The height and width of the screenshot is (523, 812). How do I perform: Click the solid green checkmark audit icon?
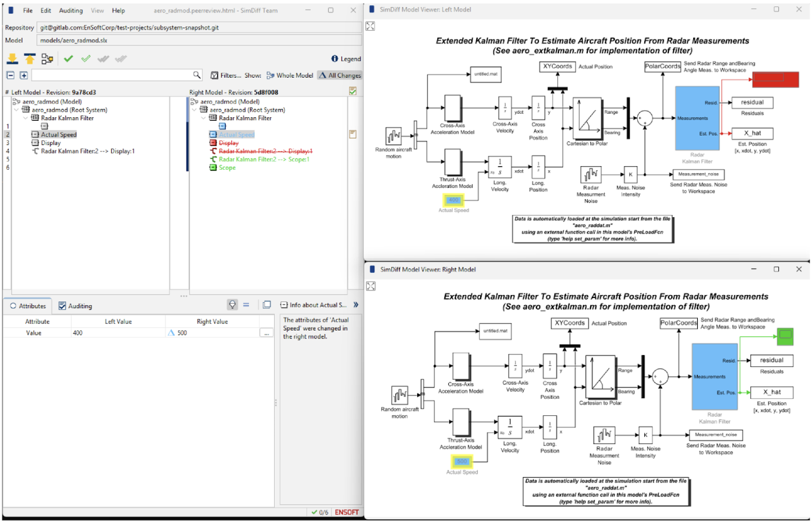click(x=69, y=59)
